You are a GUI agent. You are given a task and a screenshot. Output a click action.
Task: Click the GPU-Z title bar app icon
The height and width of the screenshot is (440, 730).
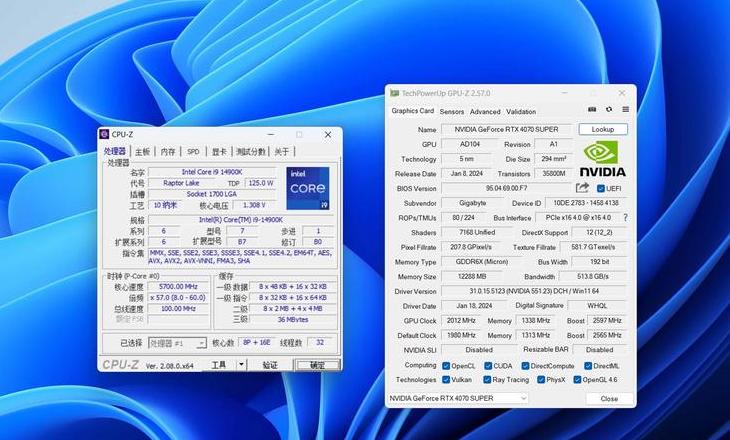(x=394, y=93)
